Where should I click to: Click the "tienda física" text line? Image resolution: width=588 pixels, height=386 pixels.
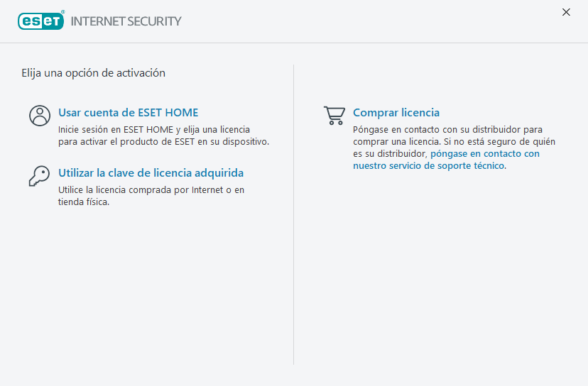click(83, 202)
